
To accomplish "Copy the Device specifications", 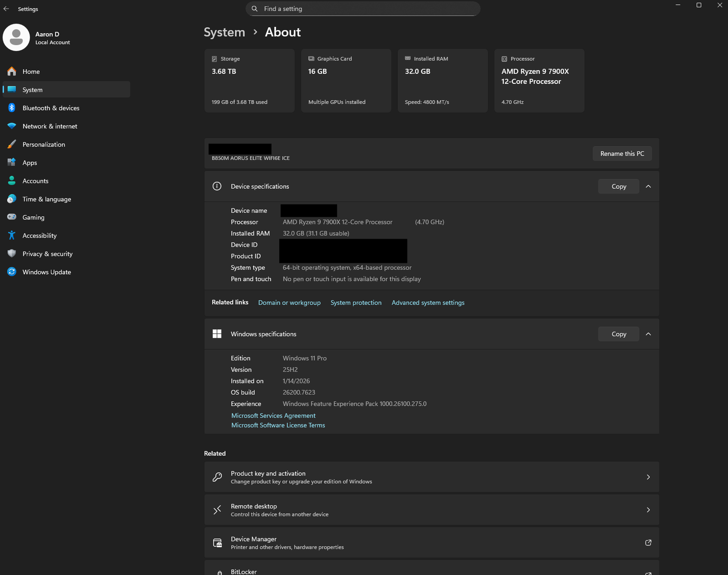I will 618,186.
